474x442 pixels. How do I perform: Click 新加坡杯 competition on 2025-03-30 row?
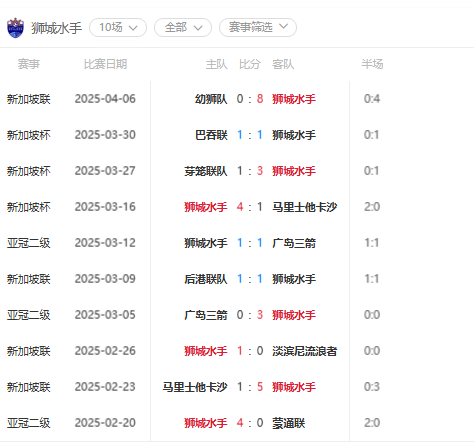29,135
